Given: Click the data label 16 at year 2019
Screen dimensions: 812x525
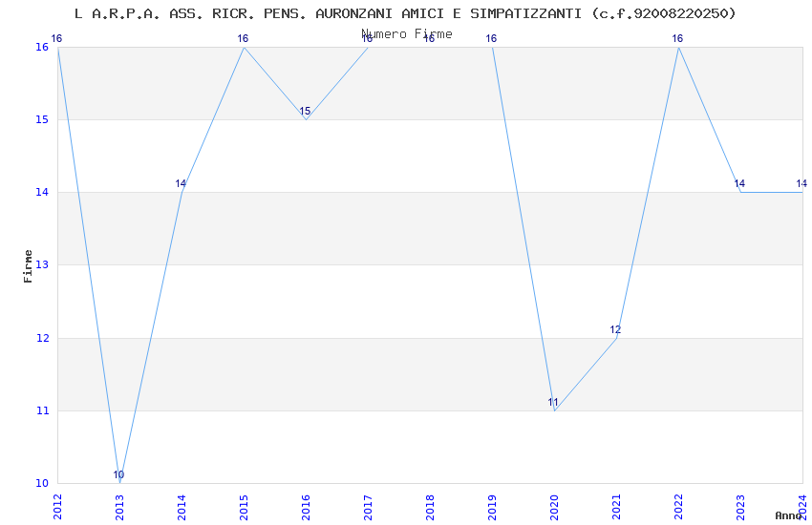Looking at the screenshot, I should (491, 38).
